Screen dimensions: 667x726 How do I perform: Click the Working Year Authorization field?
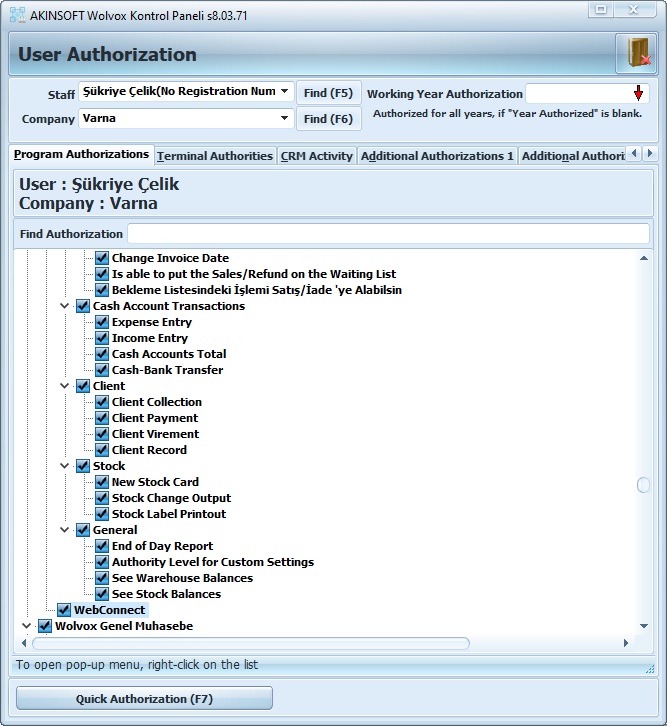pyautogui.click(x=587, y=94)
